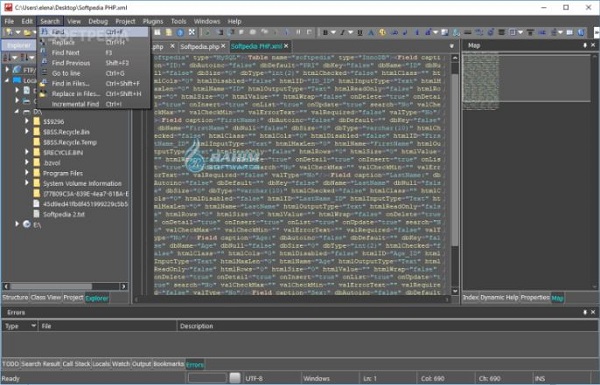Close the Softpedia.php editor tab
Image resolution: width=600 pixels, height=385 pixels.
[x=223, y=46]
